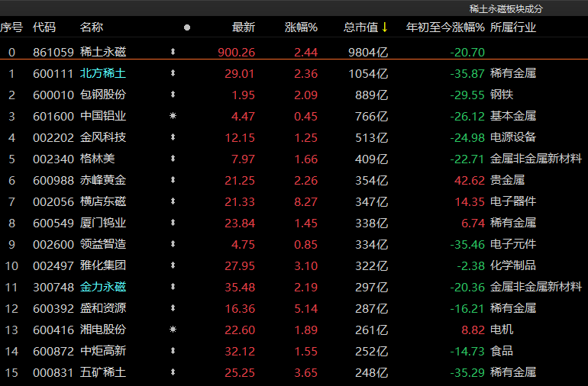588x386 pixels.
Task: Sort by 年初至今涨幅% column header
Action: [x=445, y=27]
